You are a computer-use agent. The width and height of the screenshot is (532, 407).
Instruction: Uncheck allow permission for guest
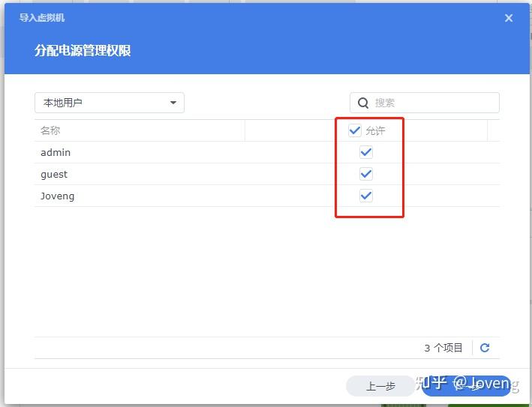pyautogui.click(x=365, y=174)
